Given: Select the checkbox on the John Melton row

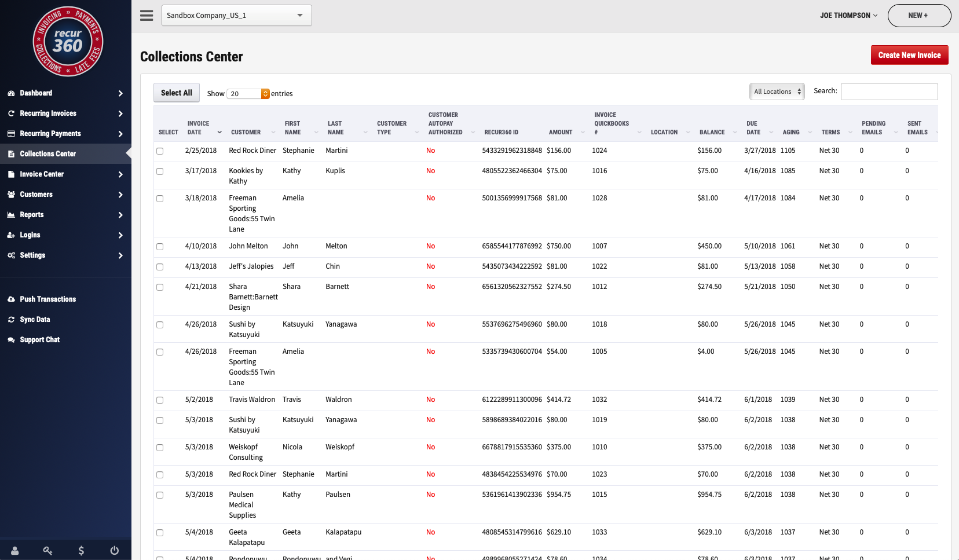Looking at the screenshot, I should [160, 247].
